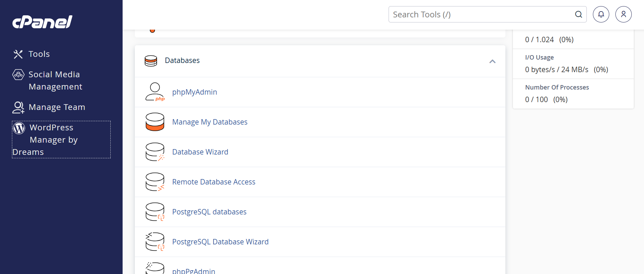Click the phpMyAdmin icon
The width and height of the screenshot is (644, 274).
click(155, 92)
